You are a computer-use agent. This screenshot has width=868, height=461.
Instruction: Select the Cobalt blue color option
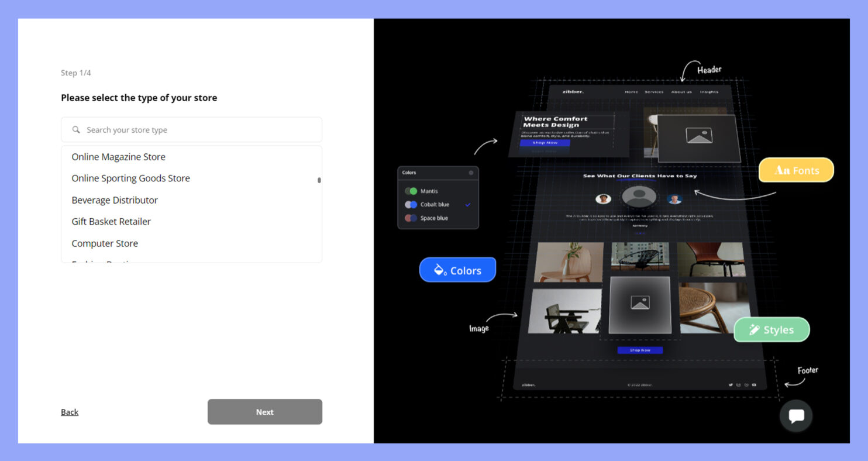[x=434, y=205]
